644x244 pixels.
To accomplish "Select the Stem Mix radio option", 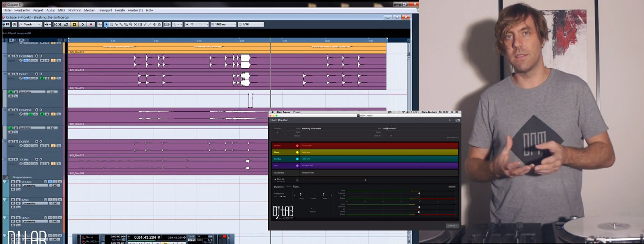I will click(x=275, y=179).
